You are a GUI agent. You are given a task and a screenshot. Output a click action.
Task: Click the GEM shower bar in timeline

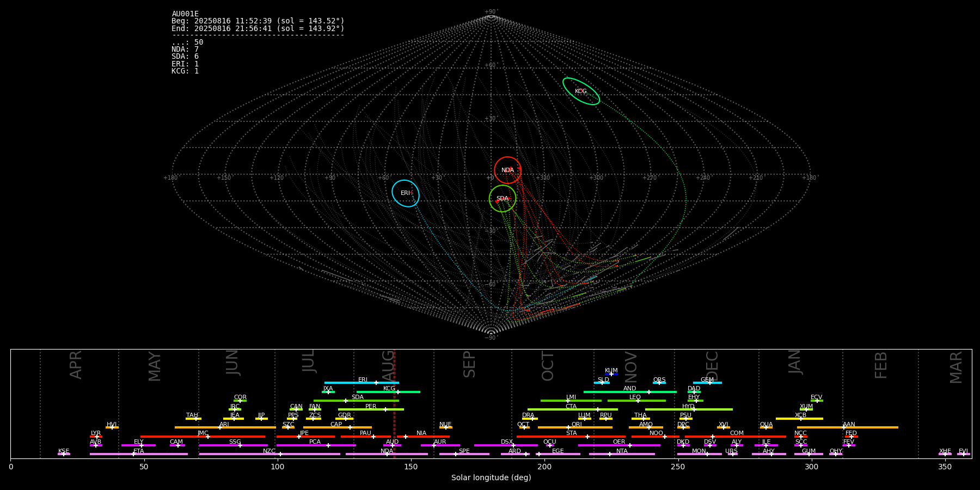707,383
